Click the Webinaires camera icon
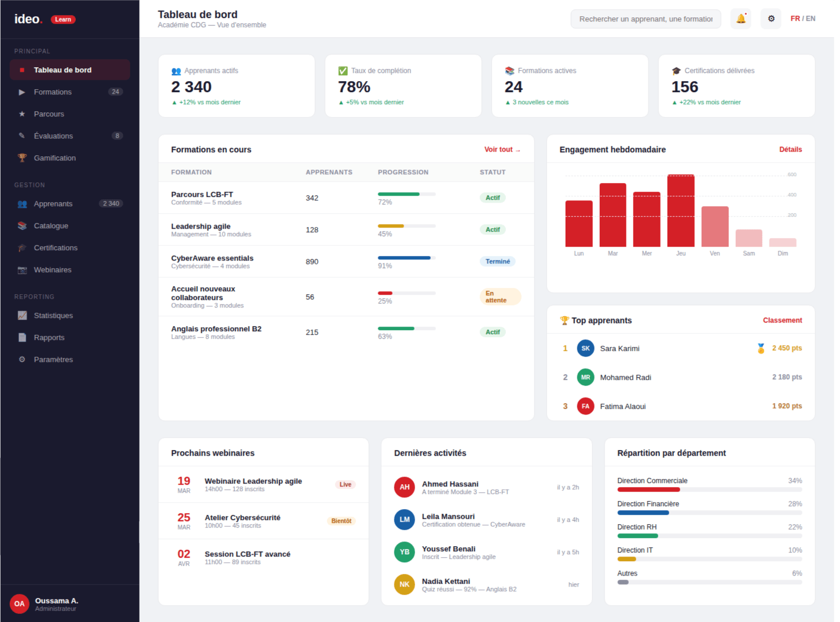The width and height of the screenshot is (840, 622). [x=22, y=270]
